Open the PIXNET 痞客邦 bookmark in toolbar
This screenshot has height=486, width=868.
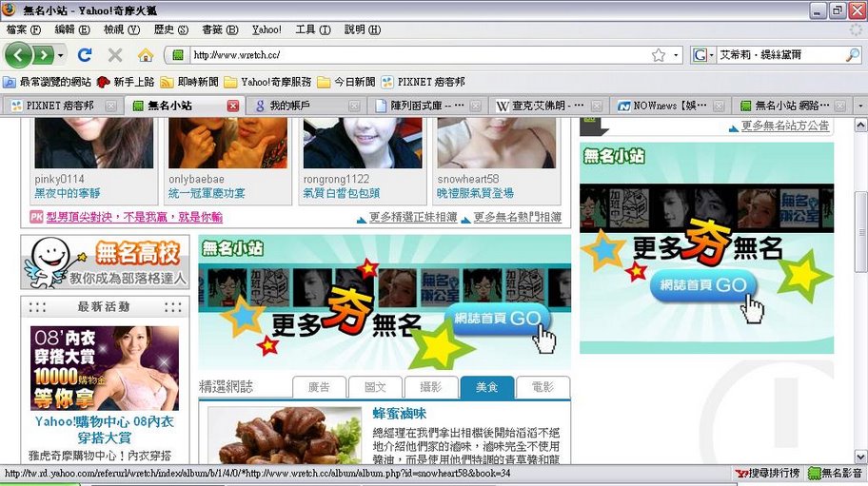tap(424, 82)
